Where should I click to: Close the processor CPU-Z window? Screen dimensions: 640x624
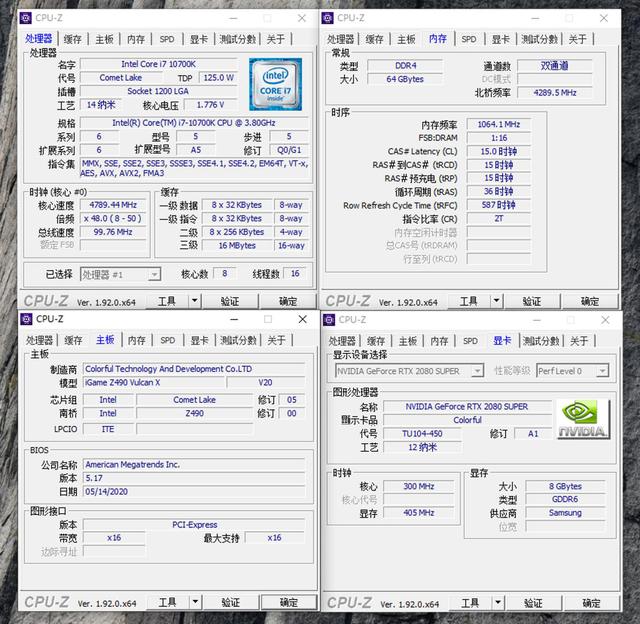coord(302,18)
